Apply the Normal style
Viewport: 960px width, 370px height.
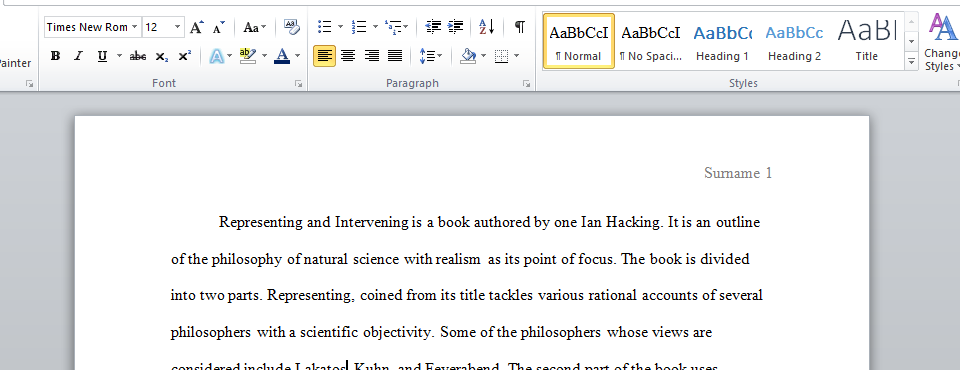[x=579, y=41]
